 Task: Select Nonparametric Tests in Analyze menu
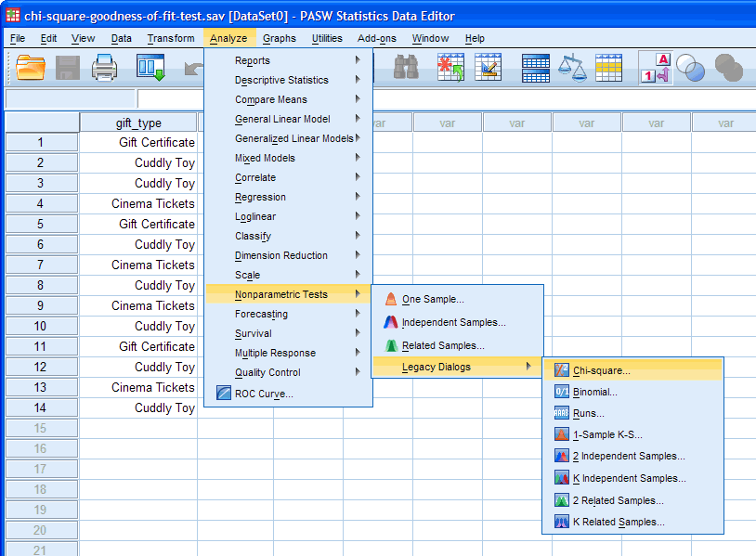[x=288, y=294]
